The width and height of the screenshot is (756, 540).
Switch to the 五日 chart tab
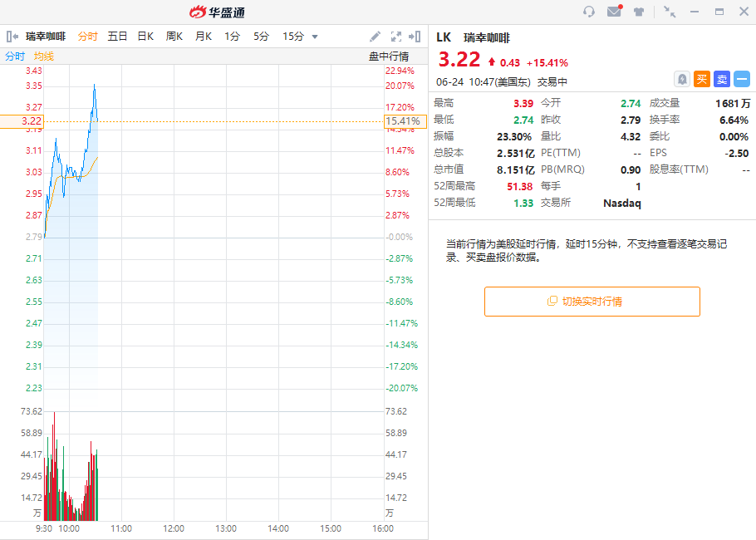tap(117, 37)
